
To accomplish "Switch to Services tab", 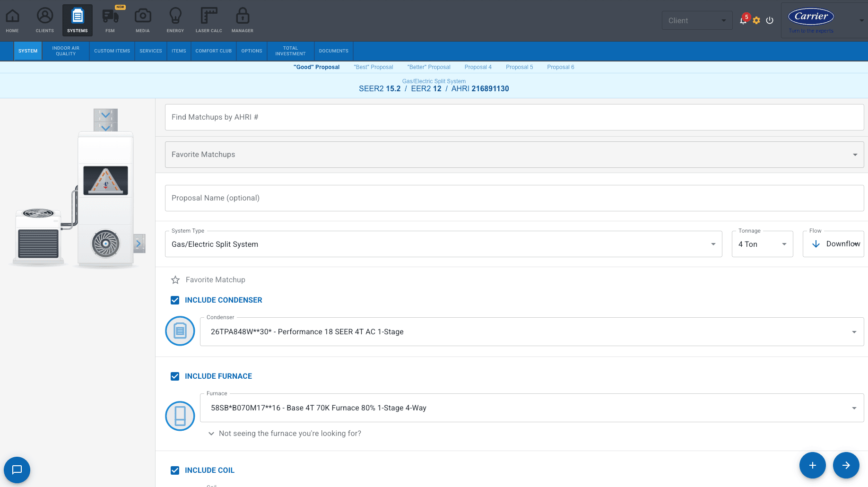I will tap(151, 51).
